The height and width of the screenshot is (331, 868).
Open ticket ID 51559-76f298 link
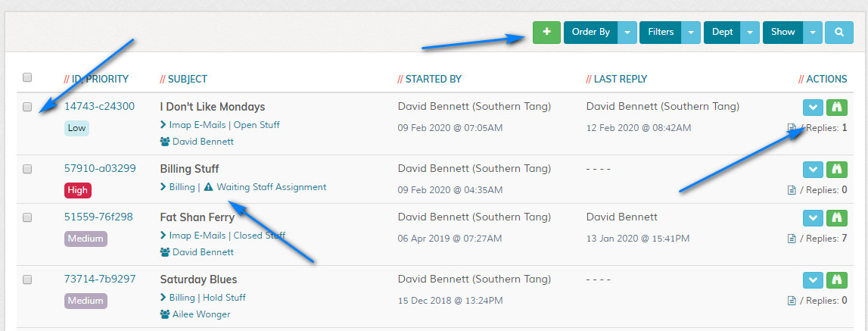coord(98,217)
